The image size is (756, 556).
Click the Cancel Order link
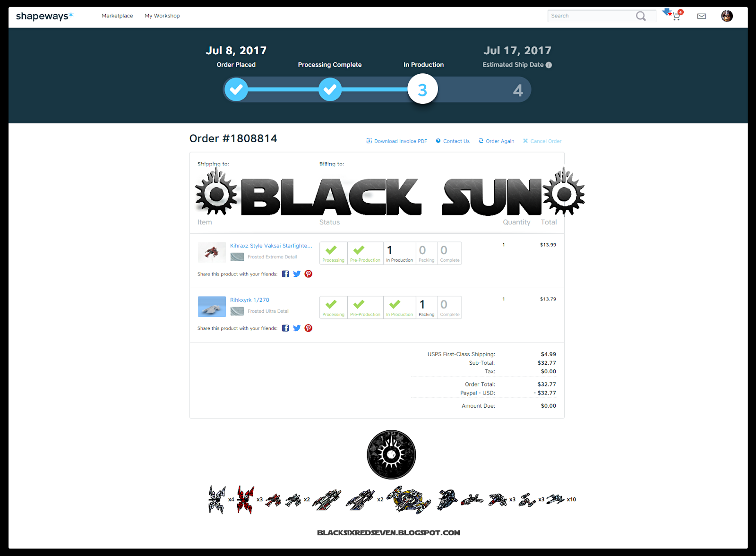coord(542,141)
